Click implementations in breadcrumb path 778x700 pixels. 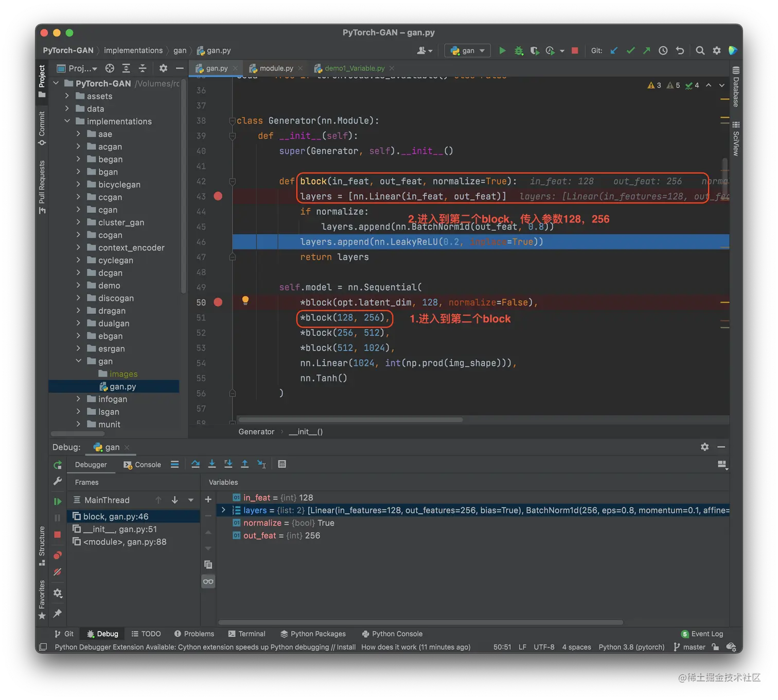point(133,50)
